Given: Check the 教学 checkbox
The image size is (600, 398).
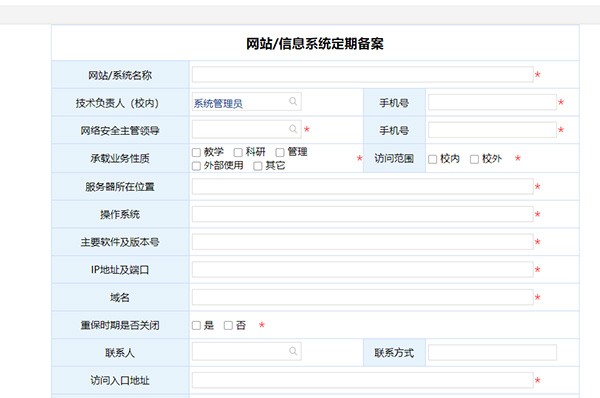Looking at the screenshot, I should click(x=196, y=152).
